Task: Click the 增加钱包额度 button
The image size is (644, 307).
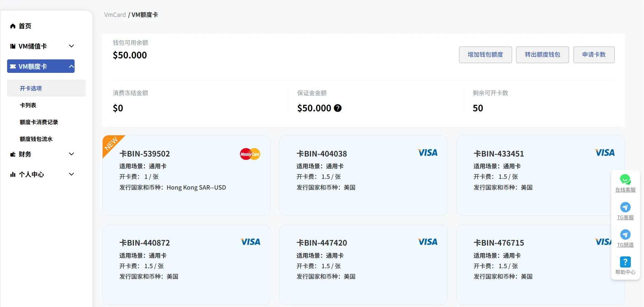Action: click(x=485, y=55)
